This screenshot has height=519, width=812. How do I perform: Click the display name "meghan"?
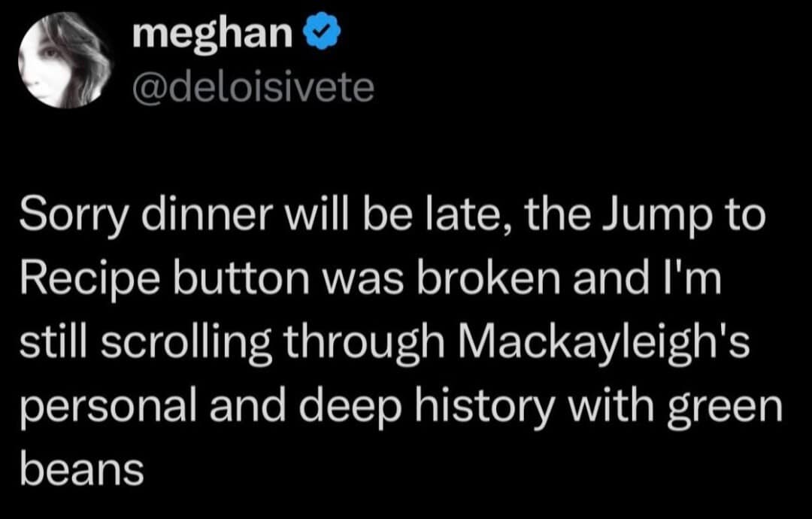212,35
